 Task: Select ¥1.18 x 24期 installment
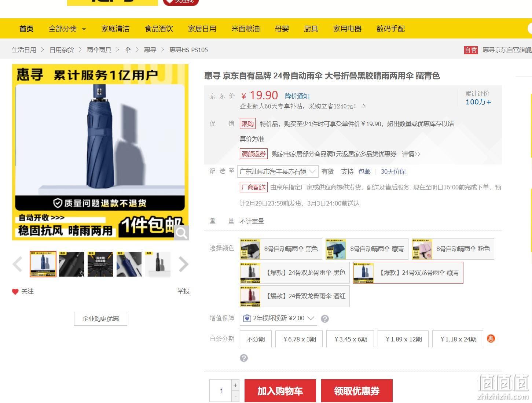click(x=458, y=339)
